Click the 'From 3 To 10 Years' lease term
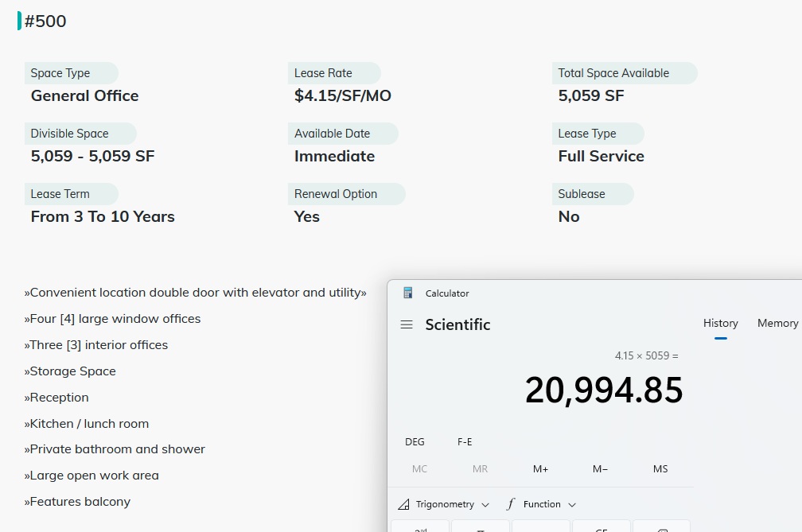Screen dimensions: 802x532 pyautogui.click(x=103, y=216)
